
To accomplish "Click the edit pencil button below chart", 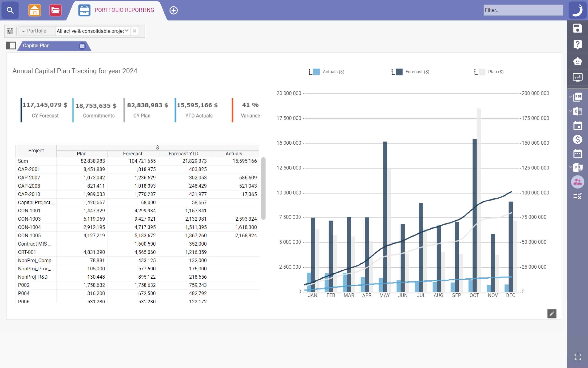I will (x=552, y=313).
